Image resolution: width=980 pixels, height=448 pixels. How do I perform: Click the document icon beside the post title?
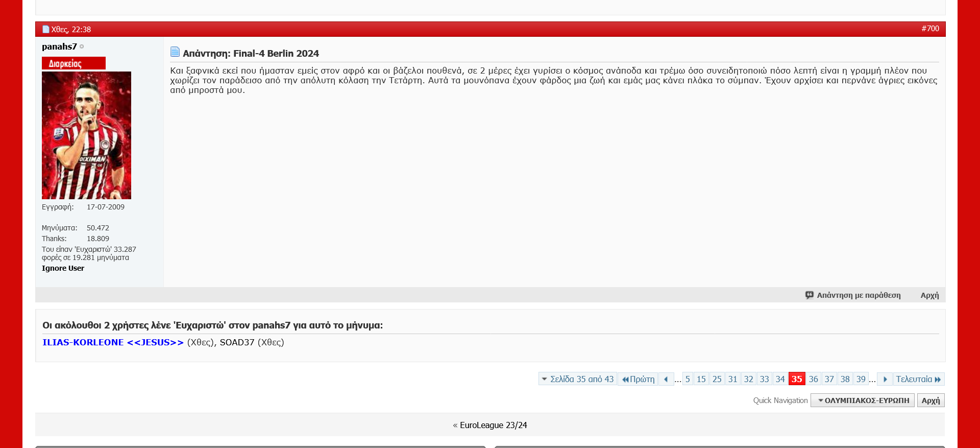[175, 52]
